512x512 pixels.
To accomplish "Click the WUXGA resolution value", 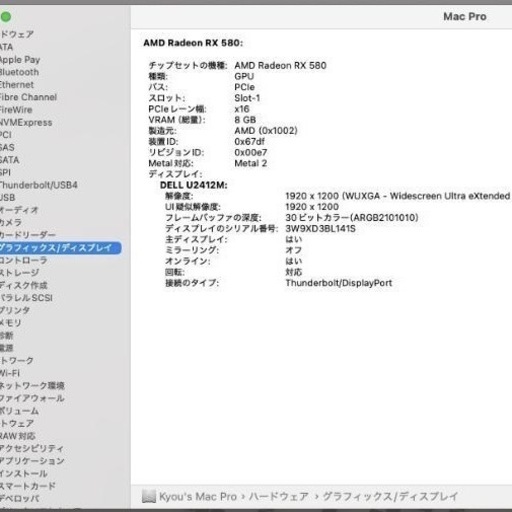I will coord(398,196).
